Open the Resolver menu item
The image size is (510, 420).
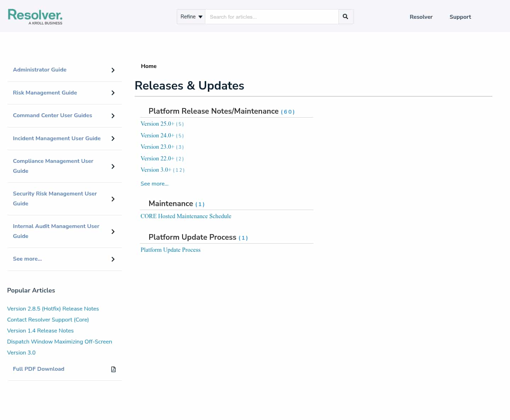click(x=421, y=17)
